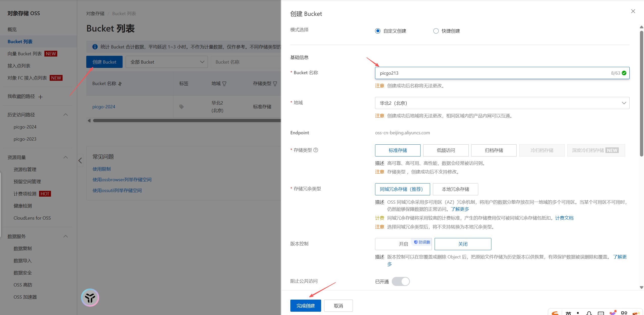Click the storage type help question icon

(x=316, y=150)
